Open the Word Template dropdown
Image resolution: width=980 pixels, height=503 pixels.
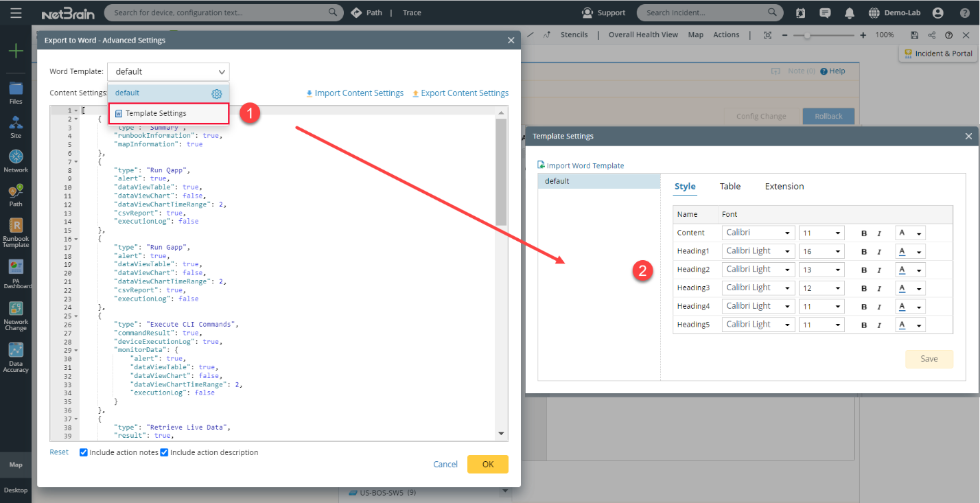pyautogui.click(x=169, y=71)
